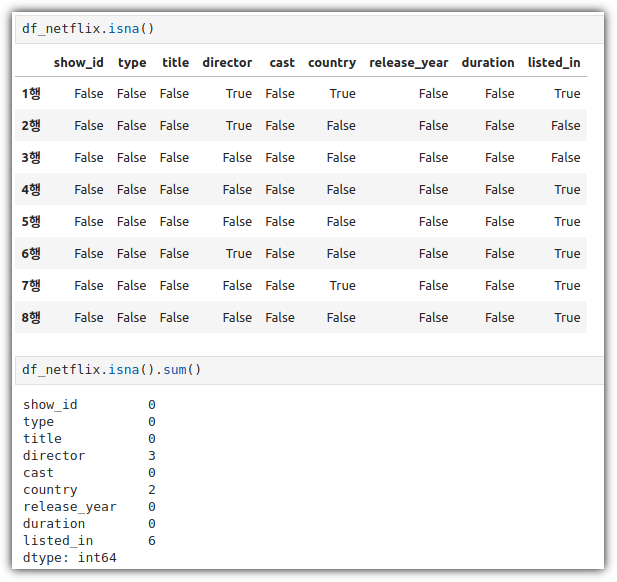This screenshot has height=582, width=617.
Task: Select the title column header
Action: tap(175, 63)
